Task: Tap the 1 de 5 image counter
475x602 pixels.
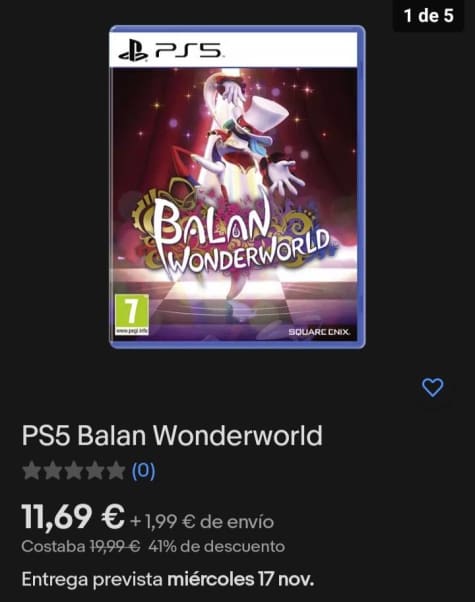Action: [429, 16]
